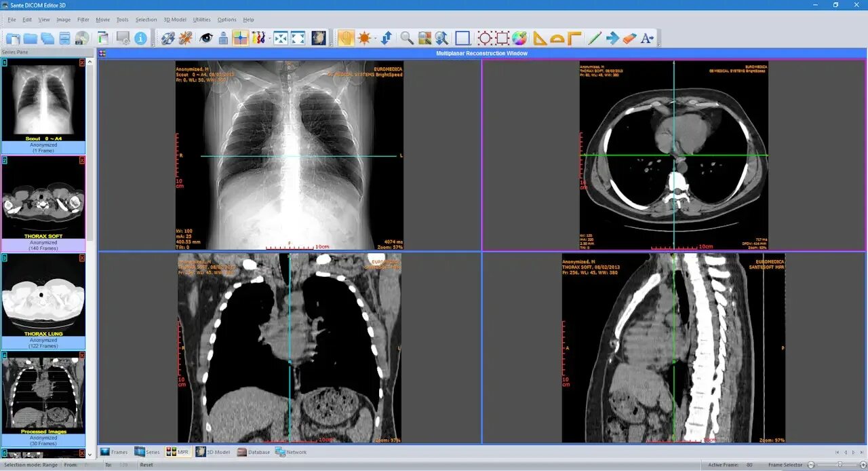The width and height of the screenshot is (868, 471).
Task: Select the orange corner angle tool
Action: tap(574, 38)
